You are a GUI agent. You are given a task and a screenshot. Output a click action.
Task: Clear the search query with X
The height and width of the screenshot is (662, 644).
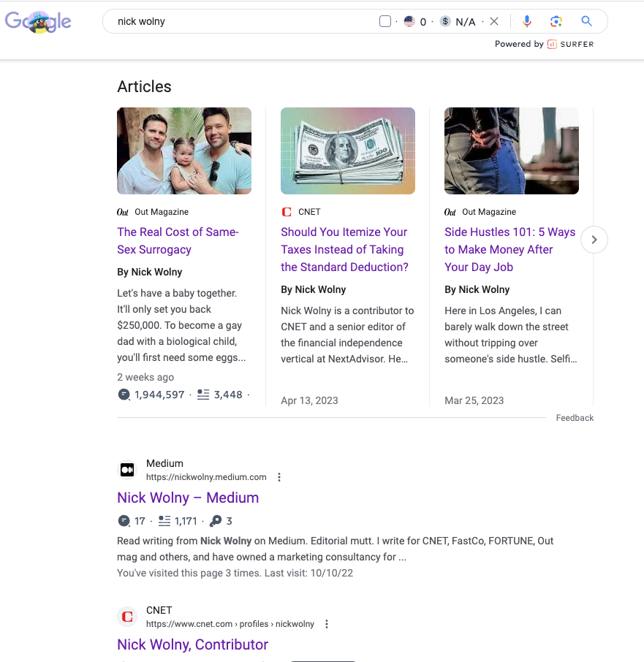[494, 21]
